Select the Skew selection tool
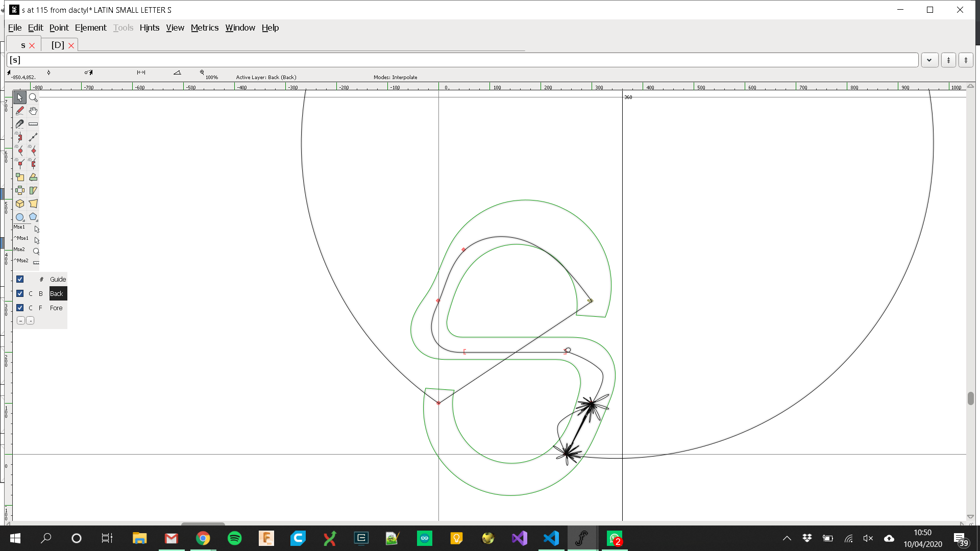The height and width of the screenshot is (551, 980). pos(33,190)
